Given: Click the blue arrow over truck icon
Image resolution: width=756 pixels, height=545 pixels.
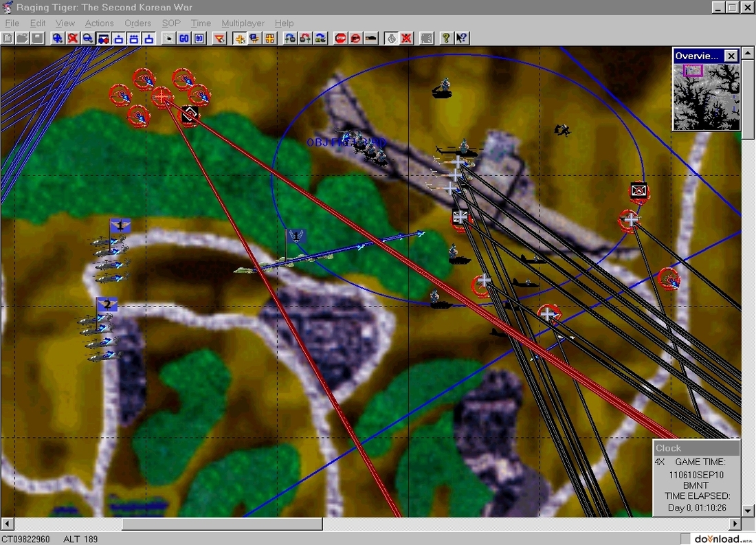Looking at the screenshot, I should [x=321, y=38].
